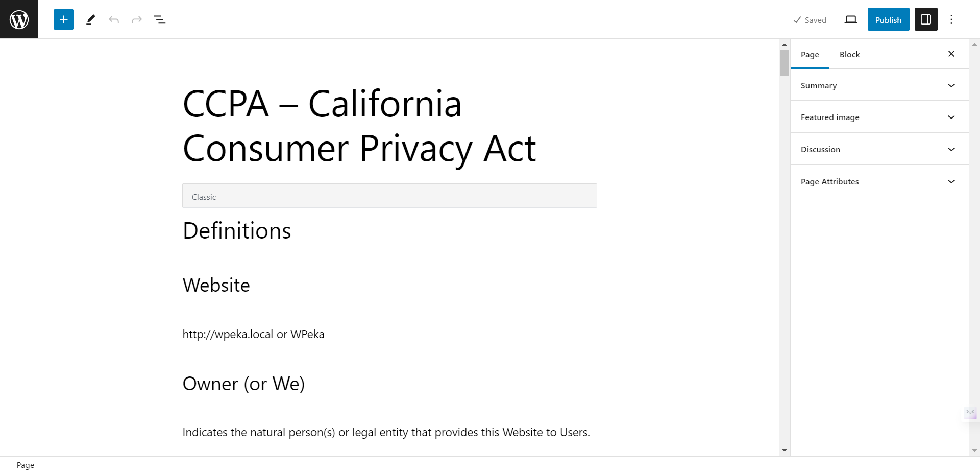Expand the Discussion panel
Image resolution: width=980 pixels, height=472 pixels.
pyautogui.click(x=879, y=149)
